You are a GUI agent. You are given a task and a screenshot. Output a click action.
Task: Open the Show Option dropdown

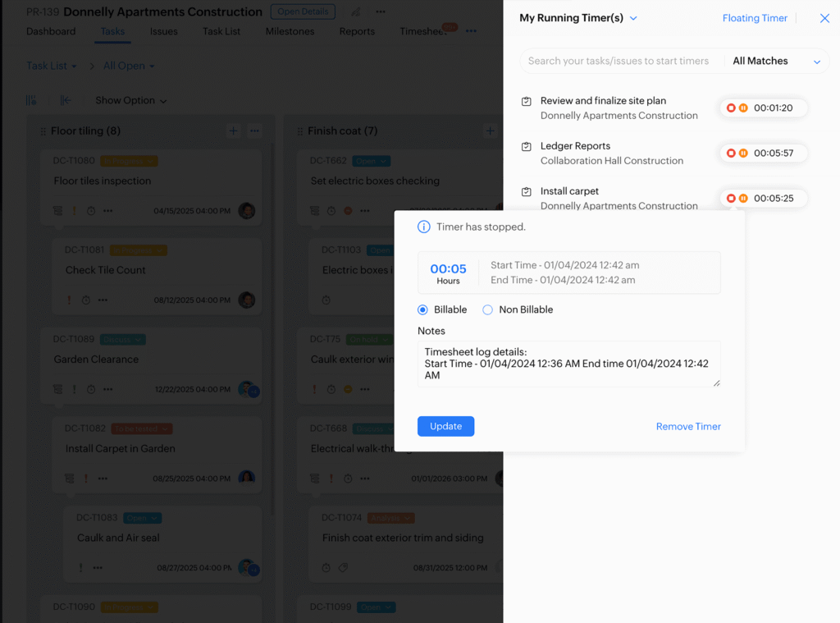[131, 100]
